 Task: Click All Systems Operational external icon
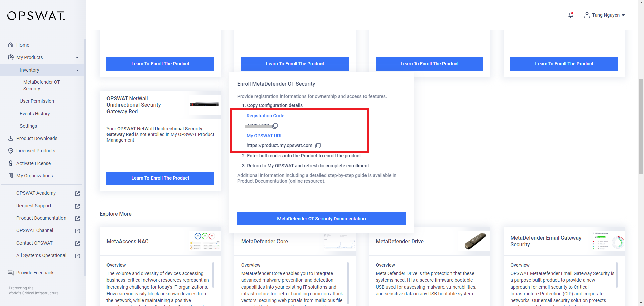[77, 256]
